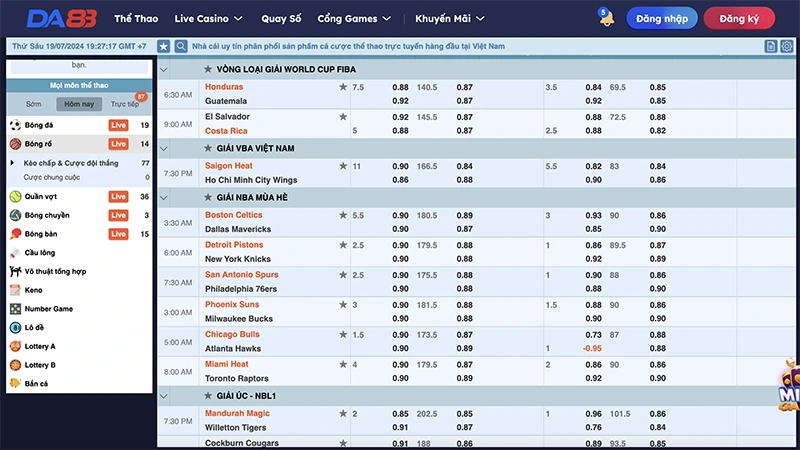The height and width of the screenshot is (450, 800).
Task: Click the Live badge next to Bóng đá
Action: click(x=118, y=125)
